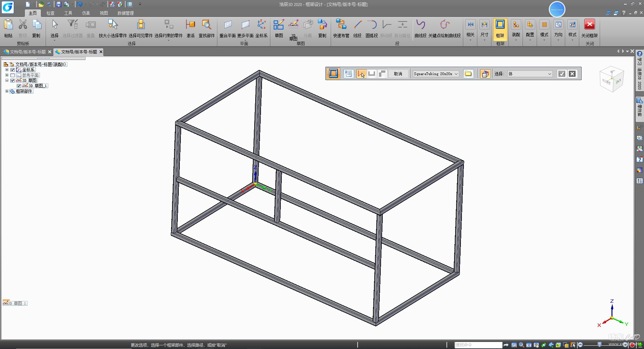644x349 pixels.
Task: Click the 坐标系 coordinate system icon
Action: (261, 25)
